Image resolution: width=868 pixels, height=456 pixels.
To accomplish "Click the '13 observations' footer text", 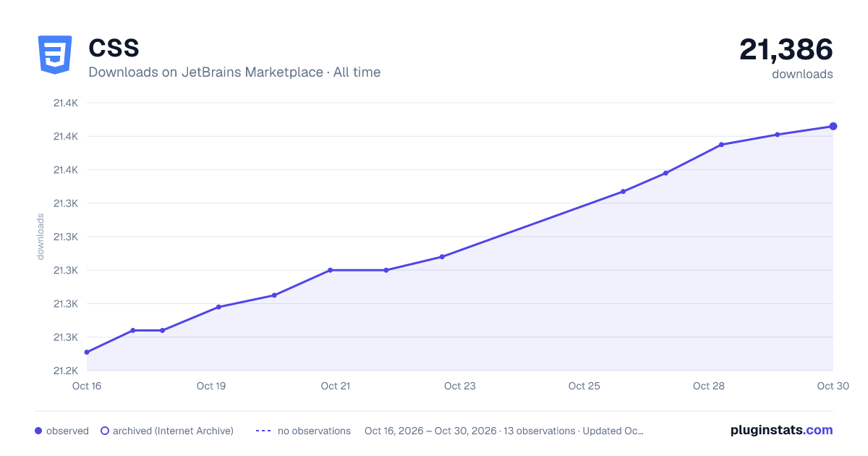I will pyautogui.click(x=540, y=431).
